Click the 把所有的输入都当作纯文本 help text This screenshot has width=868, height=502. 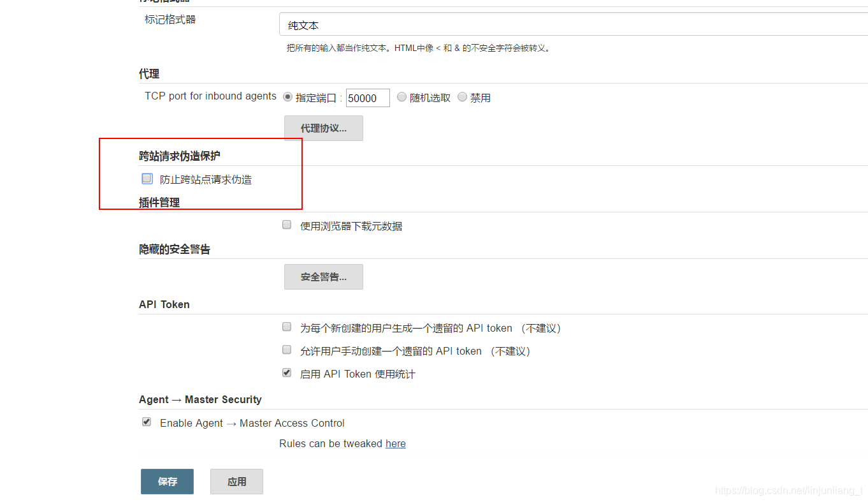(x=418, y=48)
